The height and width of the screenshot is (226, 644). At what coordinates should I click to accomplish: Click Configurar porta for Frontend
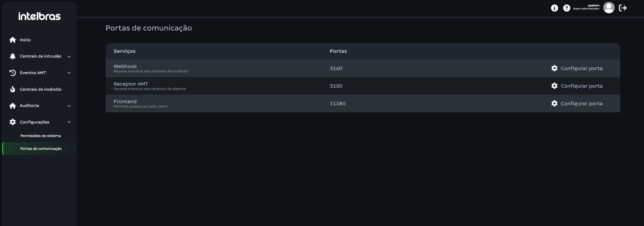[x=581, y=104]
